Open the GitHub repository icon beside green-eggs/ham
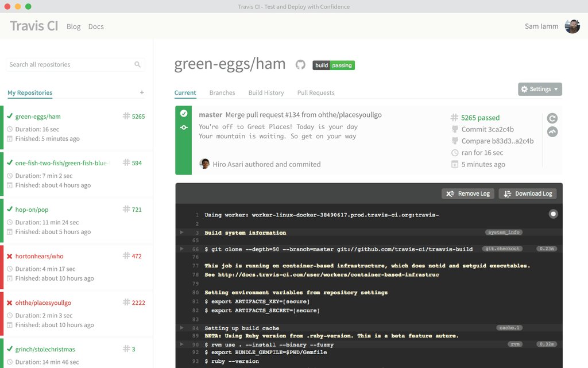588x368 pixels. pyautogui.click(x=300, y=65)
